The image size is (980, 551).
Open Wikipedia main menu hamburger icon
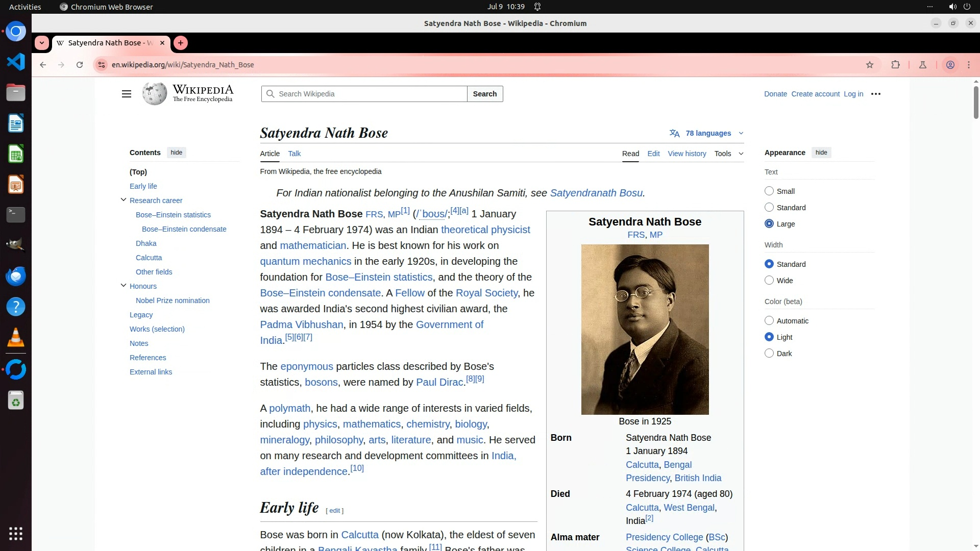tap(127, 94)
